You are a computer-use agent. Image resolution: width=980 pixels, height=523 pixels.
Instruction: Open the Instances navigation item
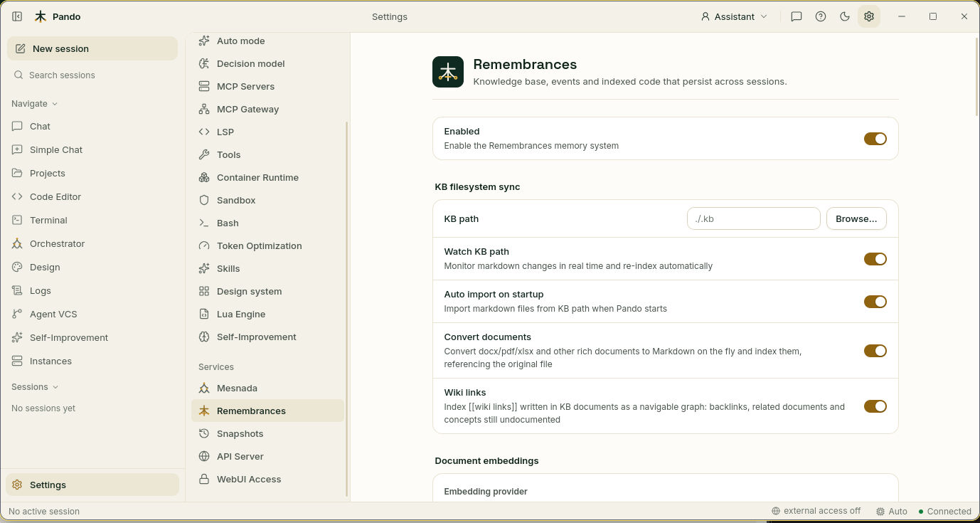coord(92,361)
